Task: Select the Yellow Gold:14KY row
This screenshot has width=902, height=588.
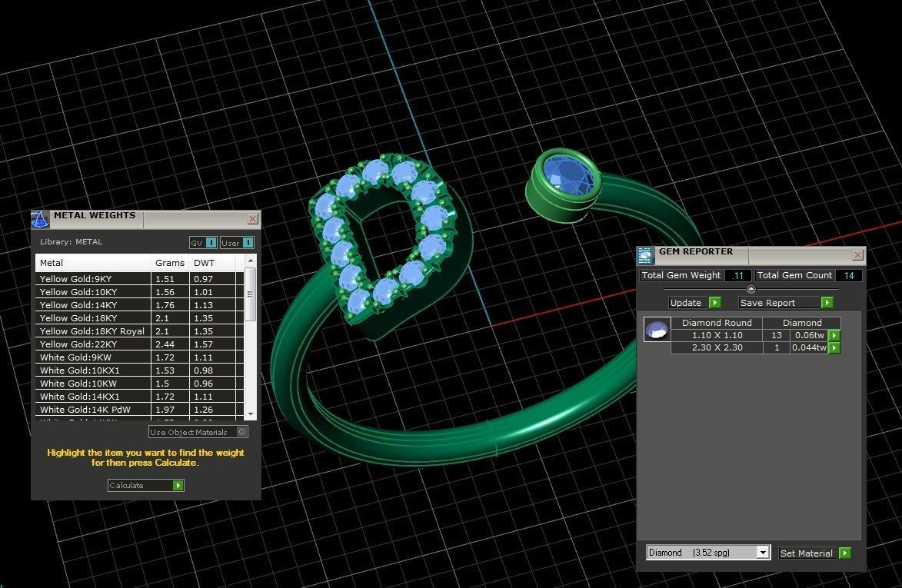Action: 92,305
